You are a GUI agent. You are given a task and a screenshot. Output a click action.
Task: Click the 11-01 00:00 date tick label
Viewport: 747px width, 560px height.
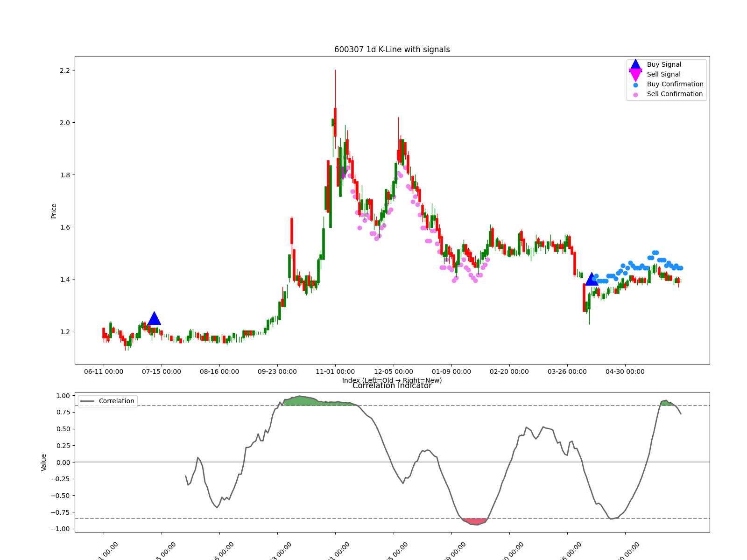coord(335,372)
